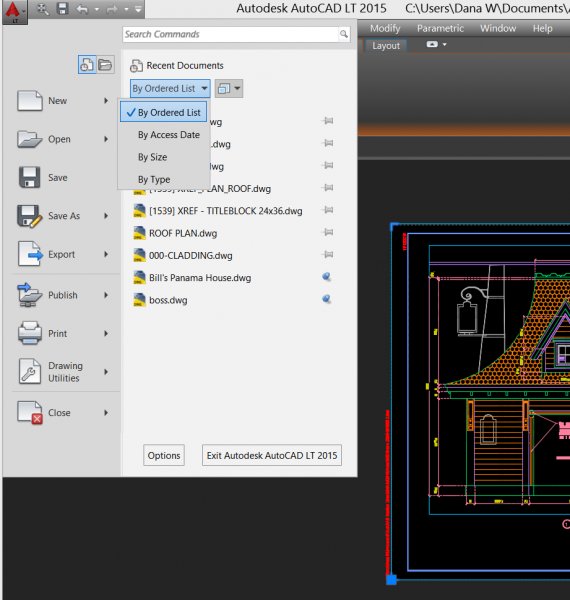Click the DWG file icon beside 000-CLADDING.dwg
The width and height of the screenshot is (570, 600).
(139, 255)
